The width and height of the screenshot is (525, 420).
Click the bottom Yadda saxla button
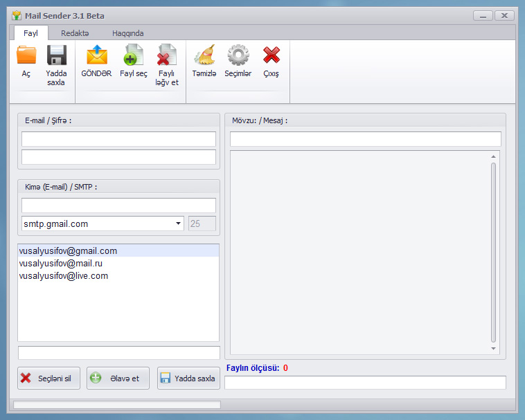[x=188, y=378]
